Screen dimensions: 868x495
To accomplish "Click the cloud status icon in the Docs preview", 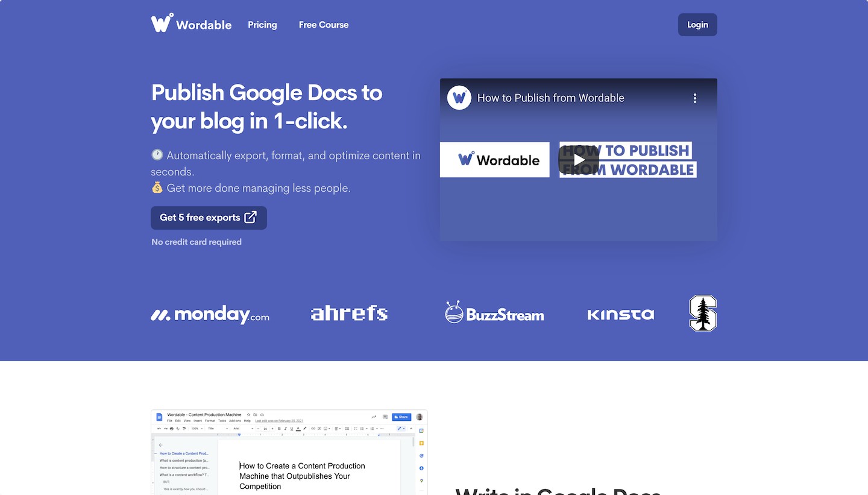I will coord(262,415).
